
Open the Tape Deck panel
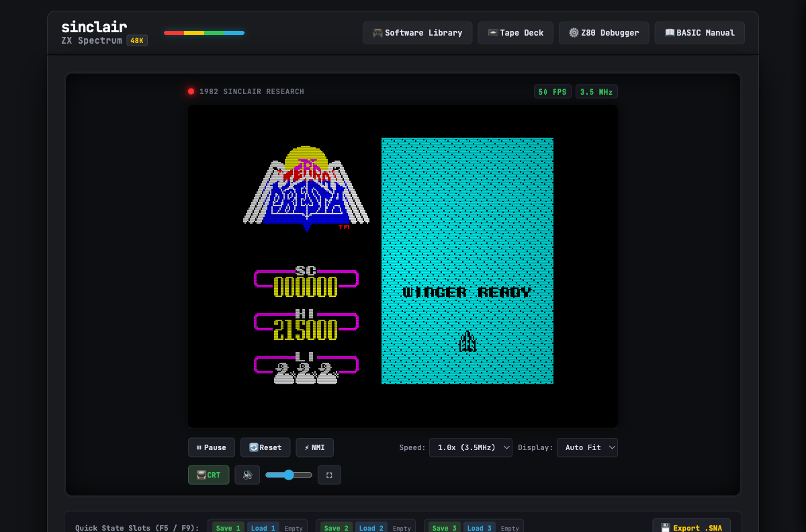(515, 33)
